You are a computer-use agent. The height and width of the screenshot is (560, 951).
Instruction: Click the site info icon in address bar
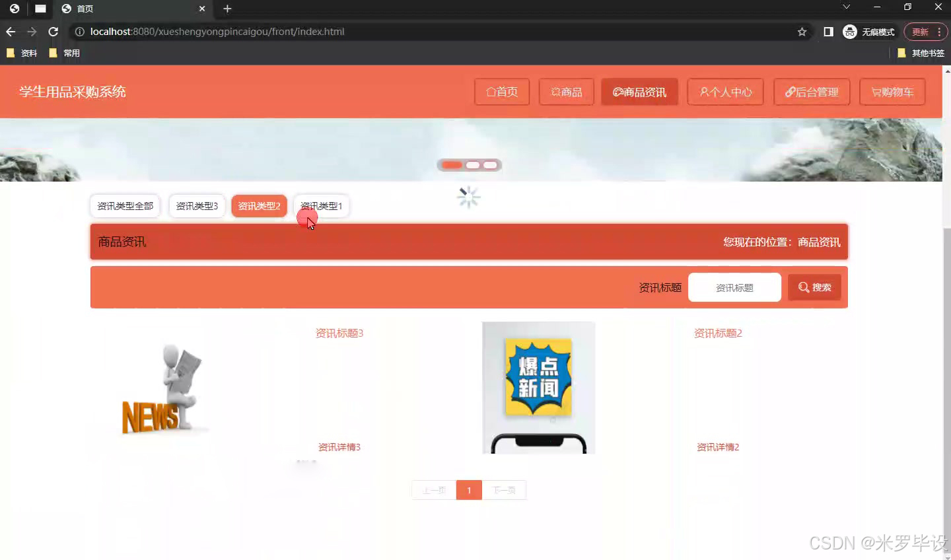click(79, 32)
